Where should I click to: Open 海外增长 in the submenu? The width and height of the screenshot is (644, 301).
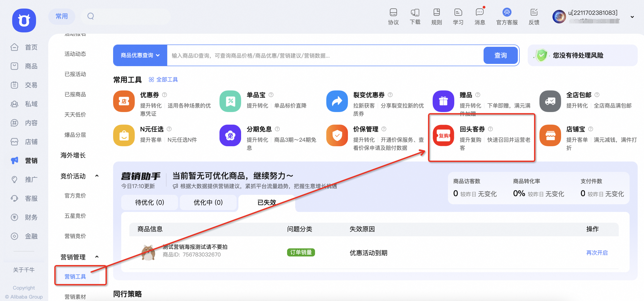tap(73, 155)
